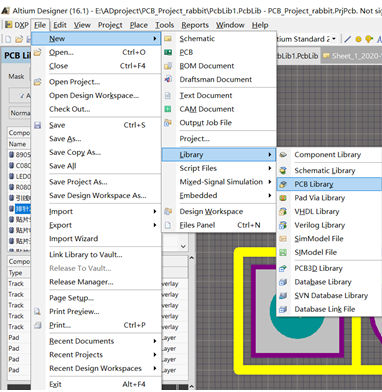Select Import Wizard menu entry
The width and height of the screenshot is (382, 392).
click(74, 239)
